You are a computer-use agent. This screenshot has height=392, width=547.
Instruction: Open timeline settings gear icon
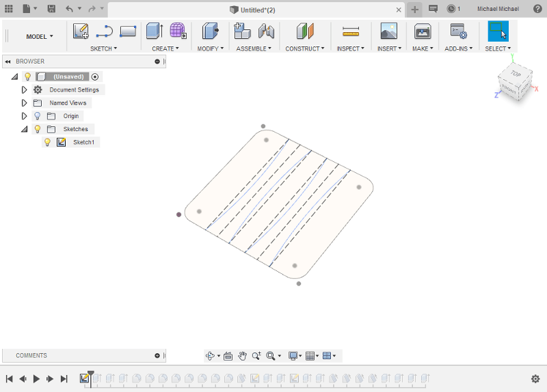pyautogui.click(x=535, y=379)
